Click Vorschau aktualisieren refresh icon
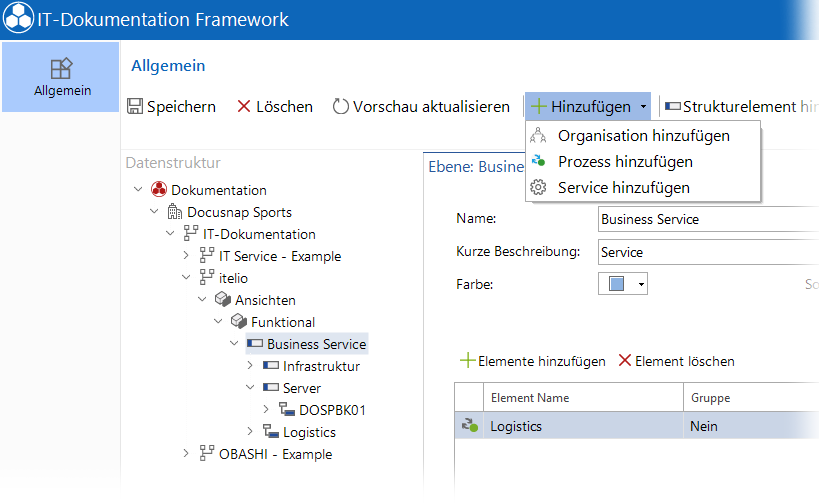Image resolution: width=819 pixels, height=503 pixels. coord(341,106)
